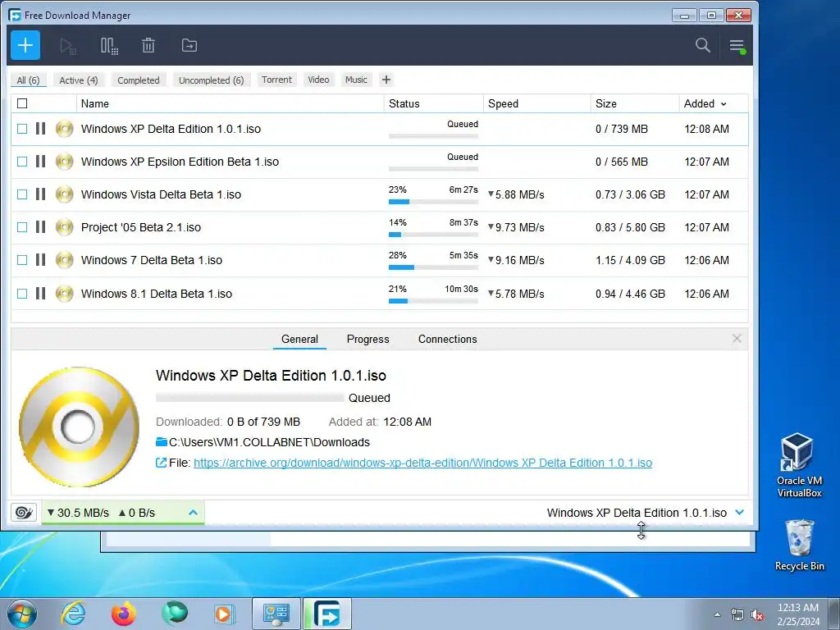Check box for Windows XP Epsilon Edition Beta 1.iso
Viewport: 840px width, 630px height.
[22, 162]
